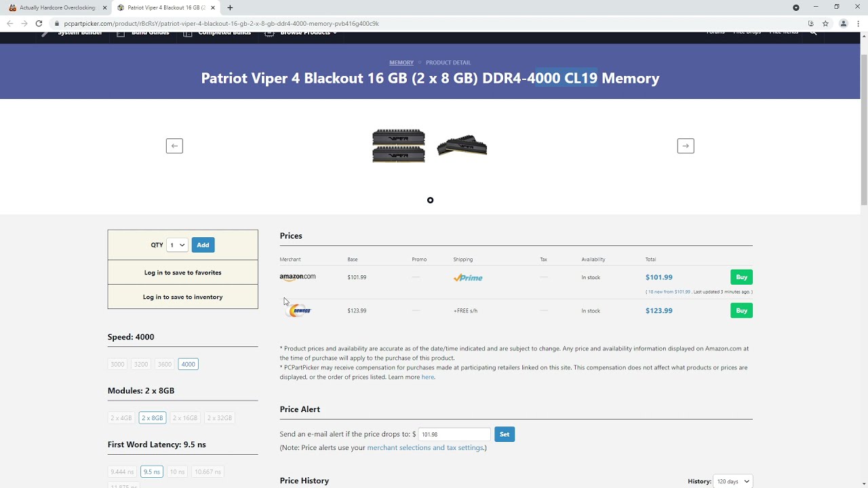Open the Amazon.com merchant logo link

298,277
